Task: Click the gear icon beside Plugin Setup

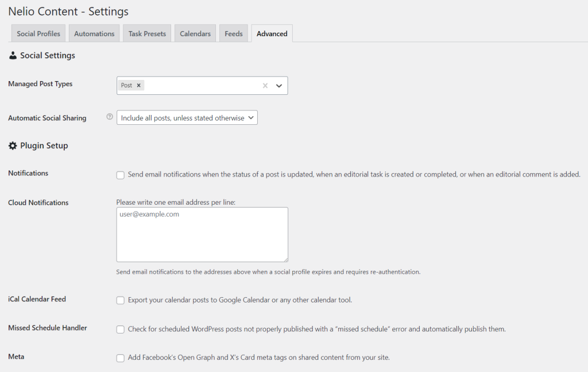Action: point(12,145)
